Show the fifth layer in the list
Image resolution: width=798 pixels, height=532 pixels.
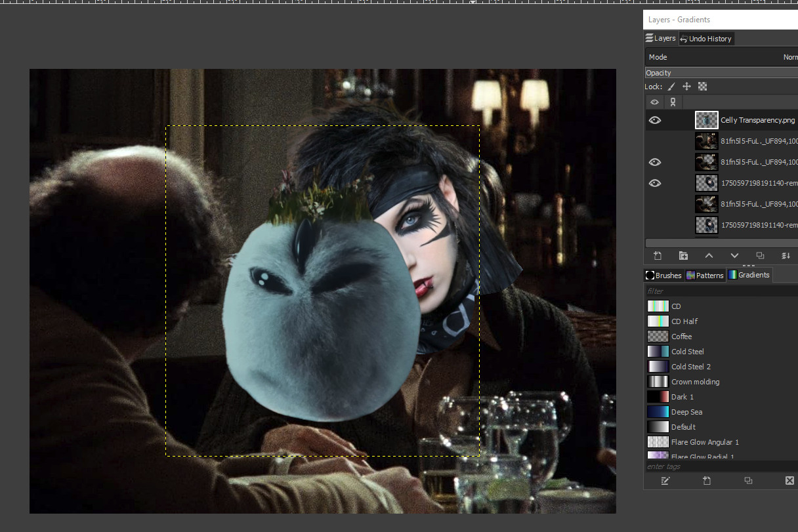(654, 204)
